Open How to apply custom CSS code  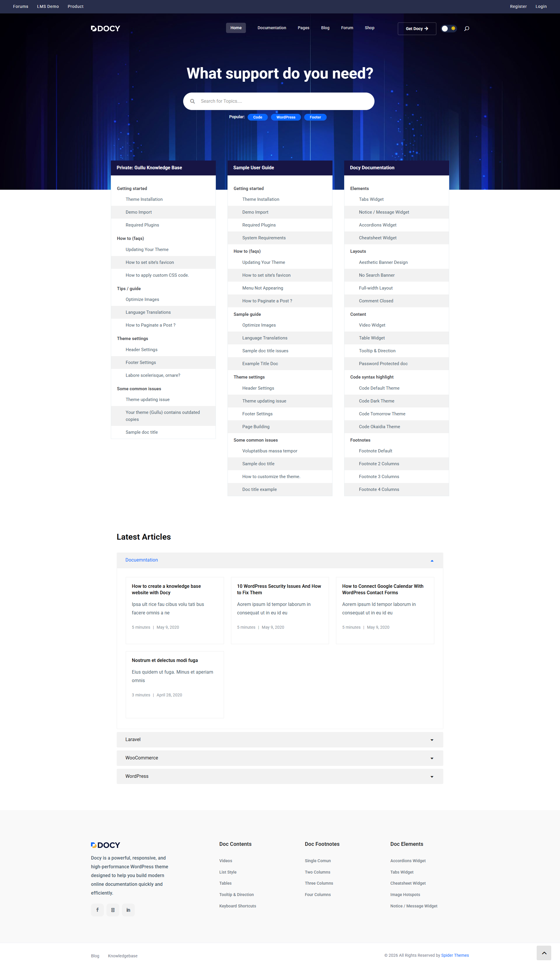(157, 275)
